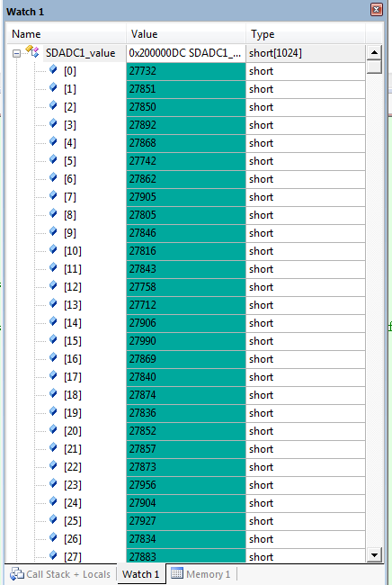This screenshot has height=585, width=392.
Task: Click the SDADC1_value watch variable icon
Action: point(32,51)
